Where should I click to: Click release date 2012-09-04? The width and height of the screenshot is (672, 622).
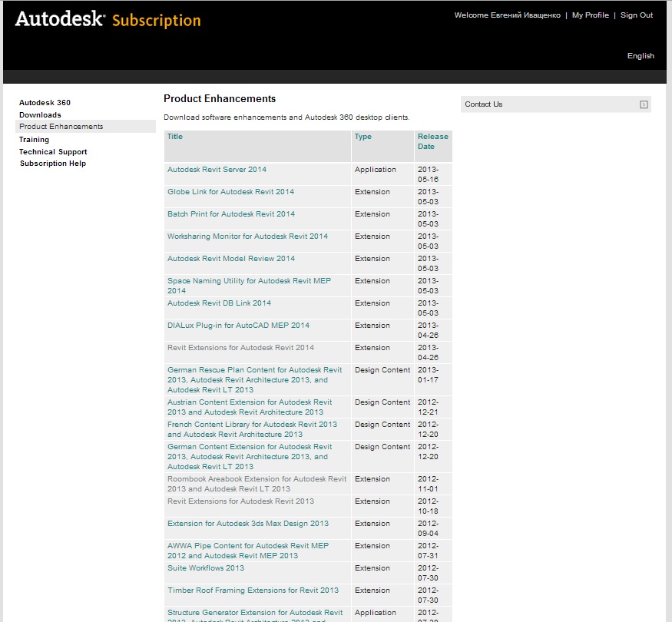[428, 528]
